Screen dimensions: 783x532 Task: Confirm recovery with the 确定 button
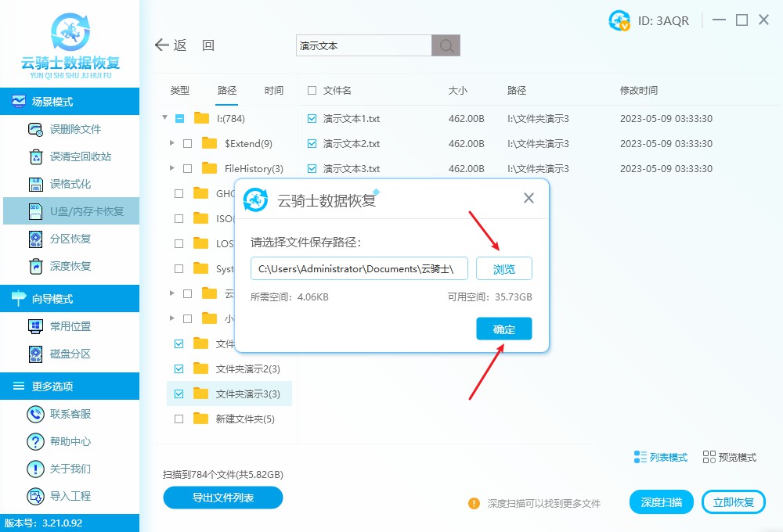503,329
